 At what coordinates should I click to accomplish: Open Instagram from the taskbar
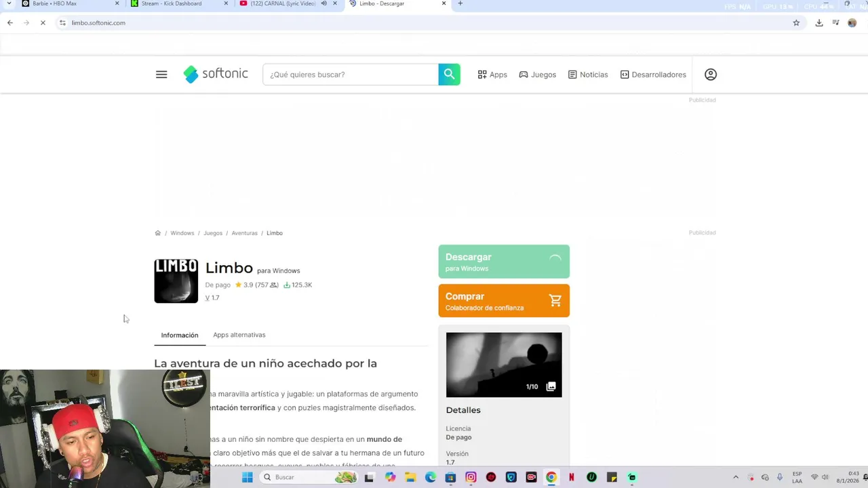coord(471,477)
